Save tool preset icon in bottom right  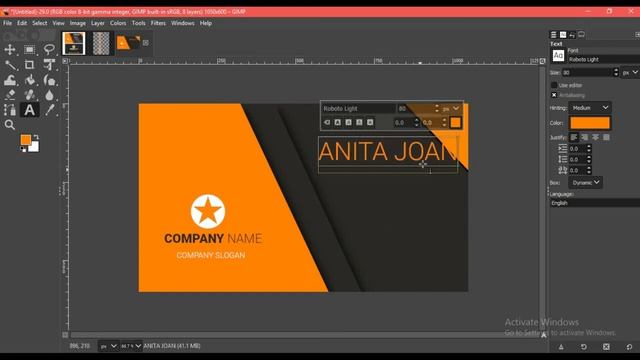point(561,347)
